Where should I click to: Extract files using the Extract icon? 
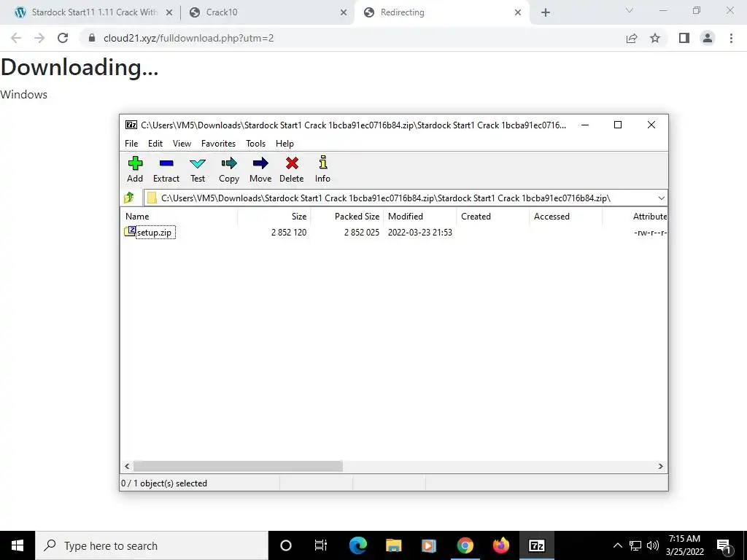[x=166, y=169]
